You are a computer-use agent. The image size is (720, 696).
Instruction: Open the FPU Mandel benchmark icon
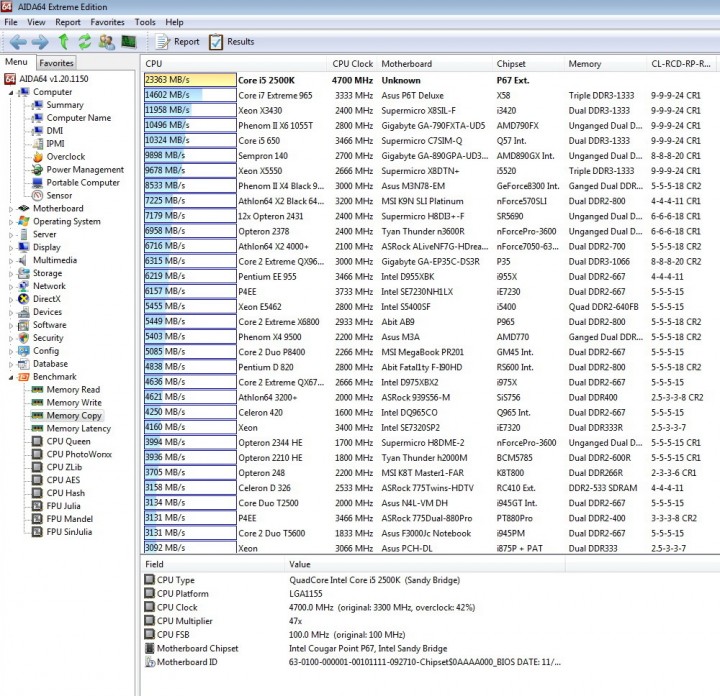pos(38,519)
